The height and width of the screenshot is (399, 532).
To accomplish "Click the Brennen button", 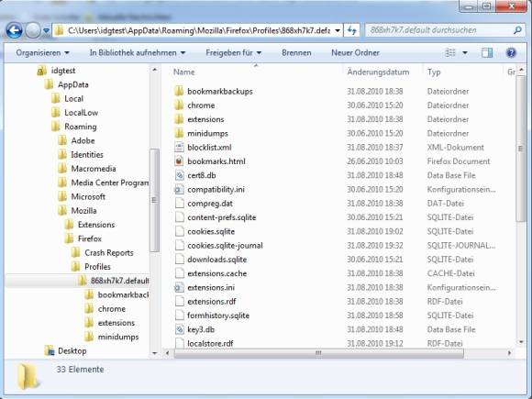I will tap(296, 52).
